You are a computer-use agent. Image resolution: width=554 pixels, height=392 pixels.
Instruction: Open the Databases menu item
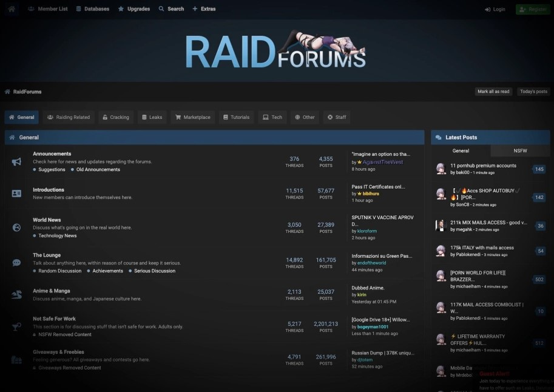pyautogui.click(x=93, y=9)
